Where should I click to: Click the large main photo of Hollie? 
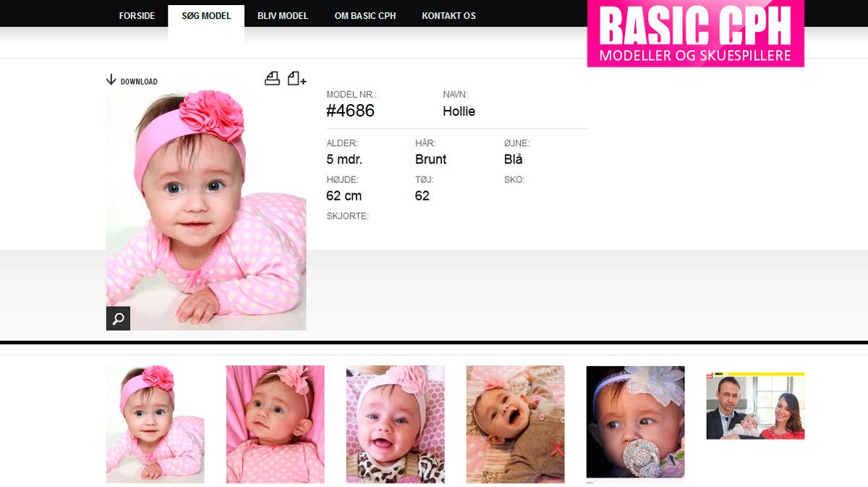coord(206,210)
